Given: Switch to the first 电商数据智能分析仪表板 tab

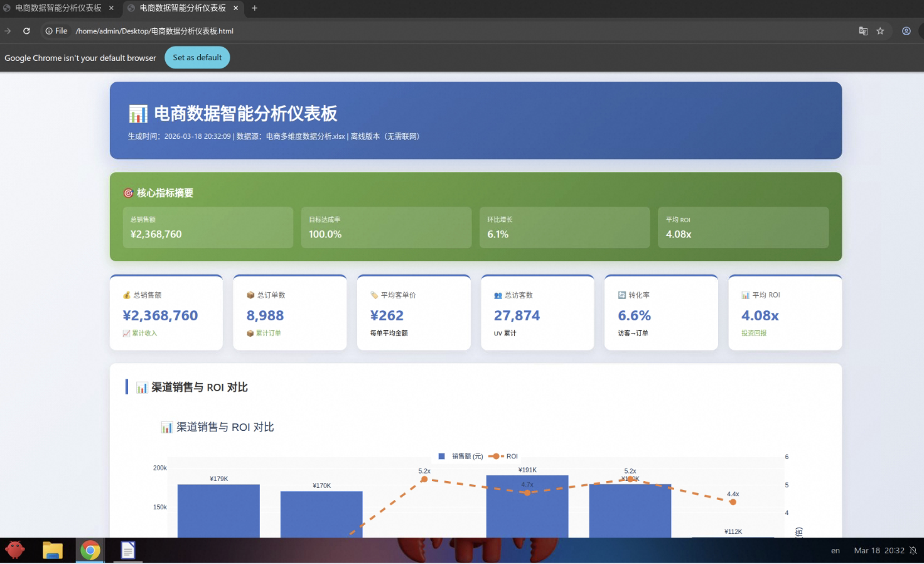Looking at the screenshot, I should coord(58,8).
